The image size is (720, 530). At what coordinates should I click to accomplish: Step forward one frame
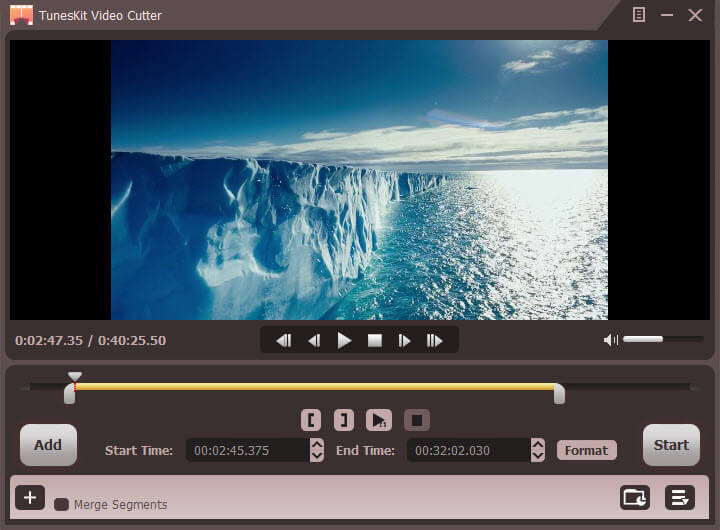(x=404, y=340)
